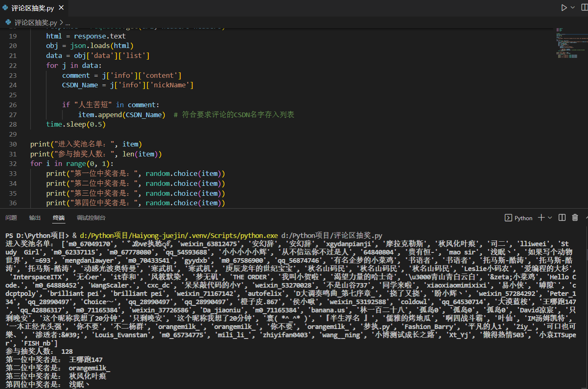
Task: Click the 'CSDN_Name' variable on line 24
Action: [80, 85]
